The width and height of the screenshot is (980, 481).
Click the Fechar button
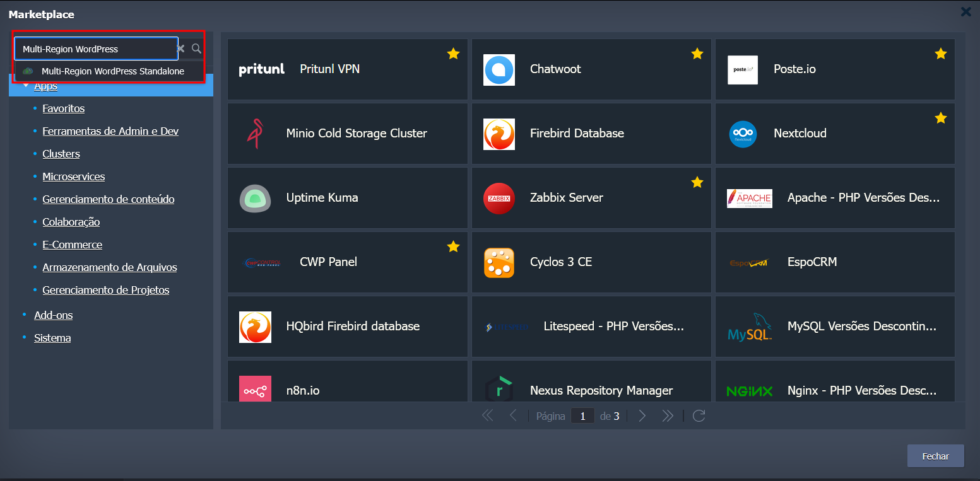[935, 456]
